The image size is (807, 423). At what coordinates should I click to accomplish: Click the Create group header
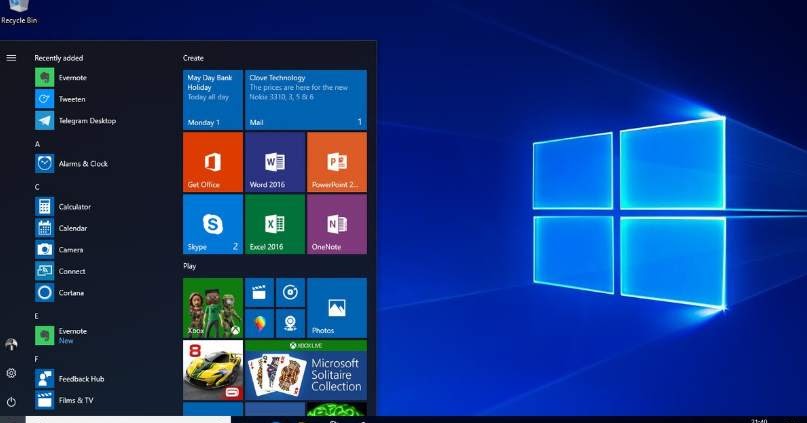tap(193, 58)
